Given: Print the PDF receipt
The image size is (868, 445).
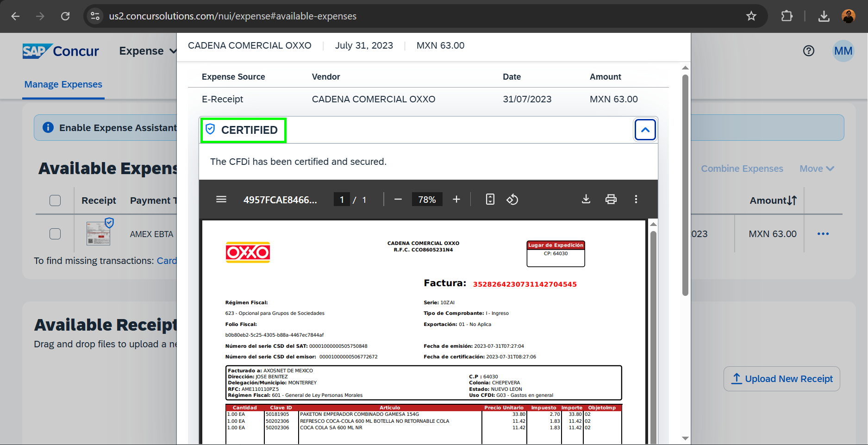Looking at the screenshot, I should click(611, 199).
